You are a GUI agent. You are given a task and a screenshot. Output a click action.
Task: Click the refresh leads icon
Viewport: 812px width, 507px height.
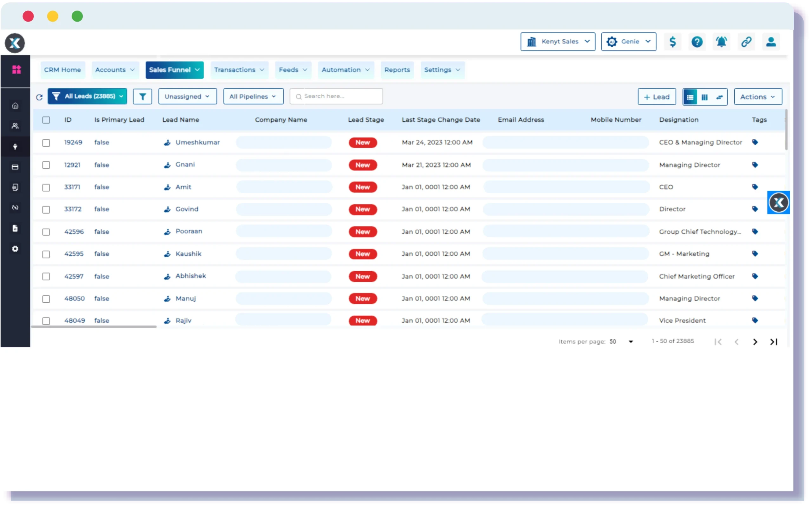[39, 97]
